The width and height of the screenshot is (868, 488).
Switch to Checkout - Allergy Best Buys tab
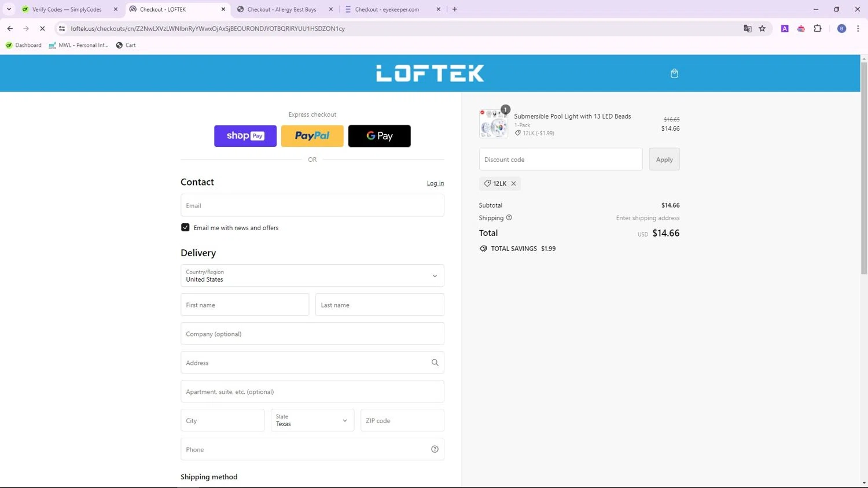(282, 9)
